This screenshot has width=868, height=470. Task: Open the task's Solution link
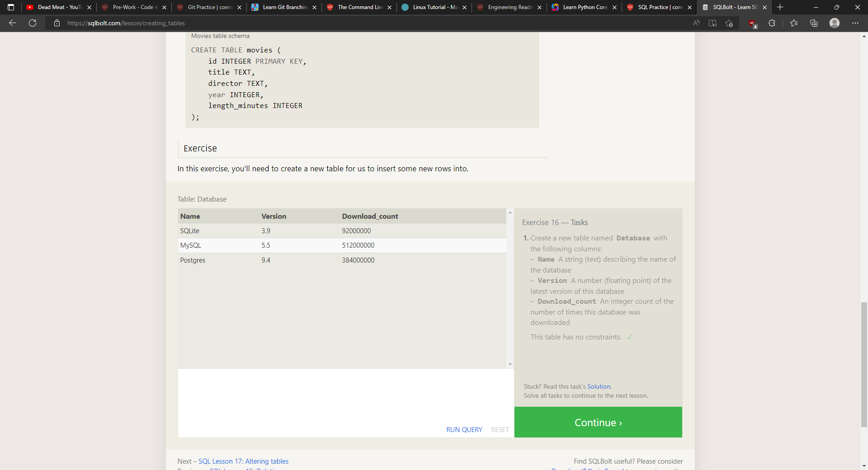[599, 386]
